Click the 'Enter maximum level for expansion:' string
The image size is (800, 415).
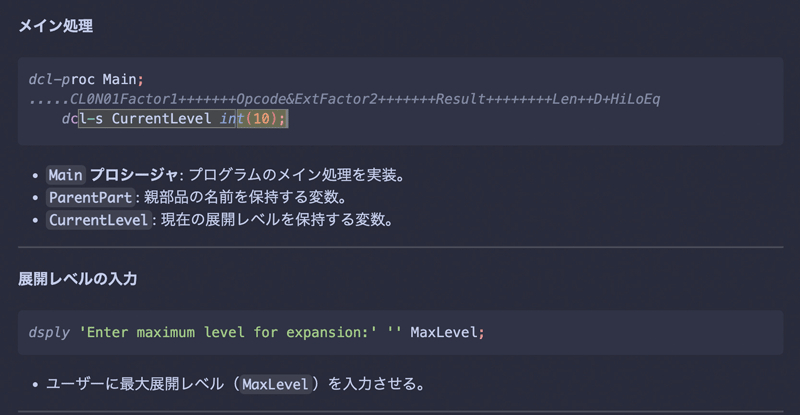228,332
